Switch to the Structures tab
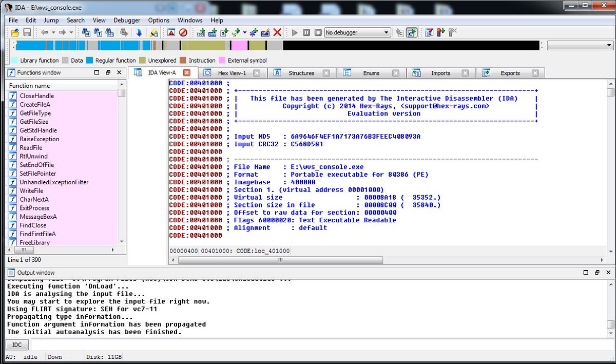The width and height of the screenshot is (616, 364). click(x=301, y=73)
